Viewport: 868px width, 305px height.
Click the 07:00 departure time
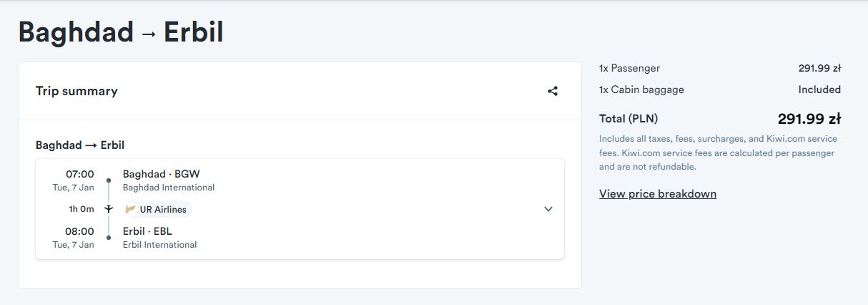point(79,174)
